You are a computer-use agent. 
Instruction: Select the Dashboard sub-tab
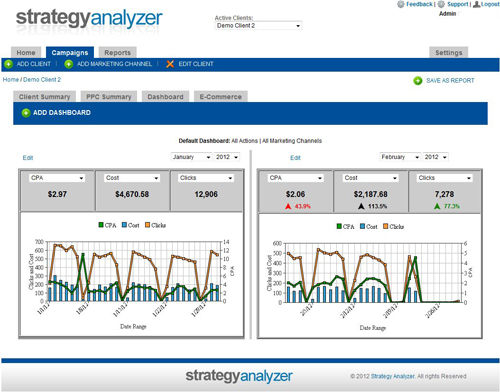(x=165, y=97)
